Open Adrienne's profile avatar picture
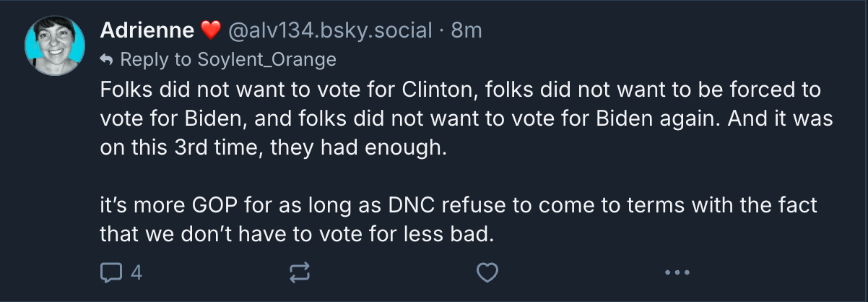Screen dimensions: 868x302 coord(55,46)
